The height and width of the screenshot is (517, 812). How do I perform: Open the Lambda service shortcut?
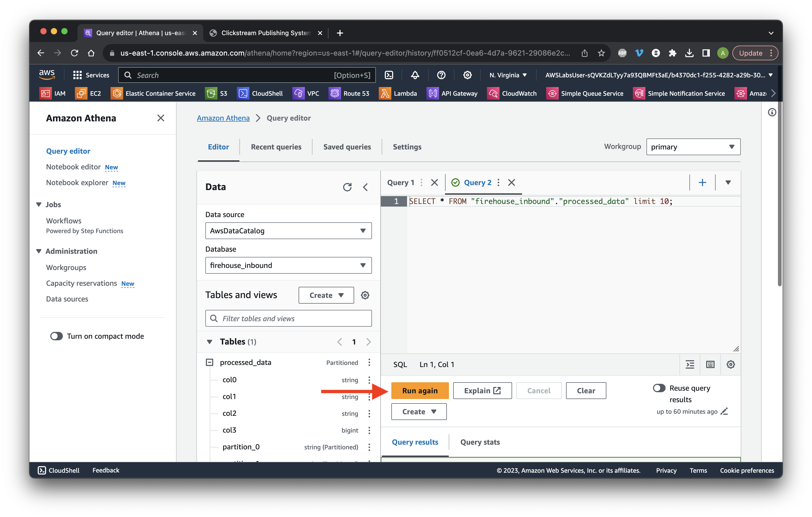[398, 93]
